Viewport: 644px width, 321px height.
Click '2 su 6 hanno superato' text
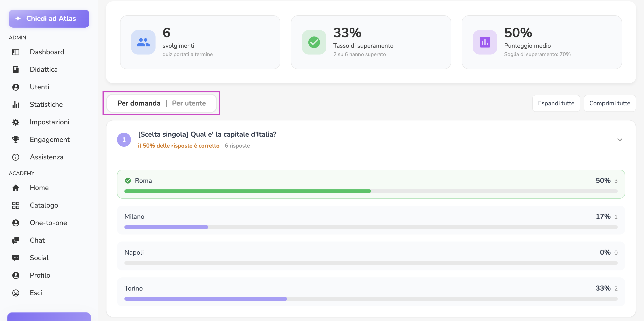(359, 54)
